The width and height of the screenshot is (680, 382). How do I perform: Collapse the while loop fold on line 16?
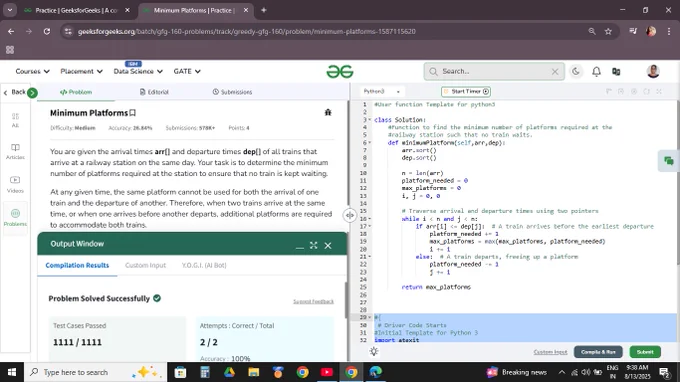click(x=370, y=219)
